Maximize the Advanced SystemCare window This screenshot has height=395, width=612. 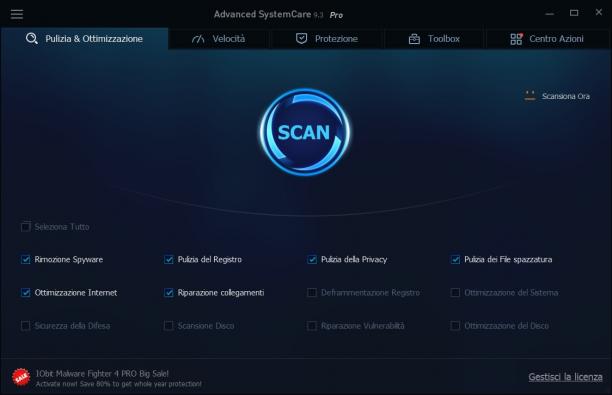pos(574,13)
